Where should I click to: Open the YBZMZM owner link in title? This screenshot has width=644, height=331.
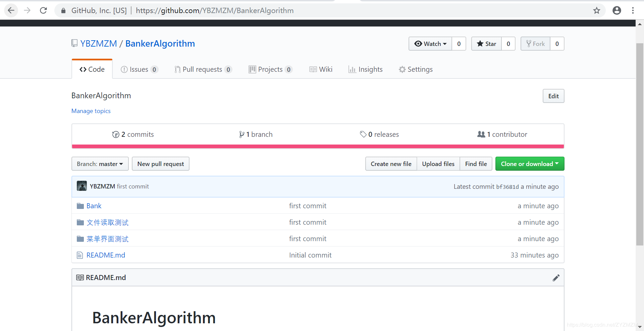[x=99, y=44]
